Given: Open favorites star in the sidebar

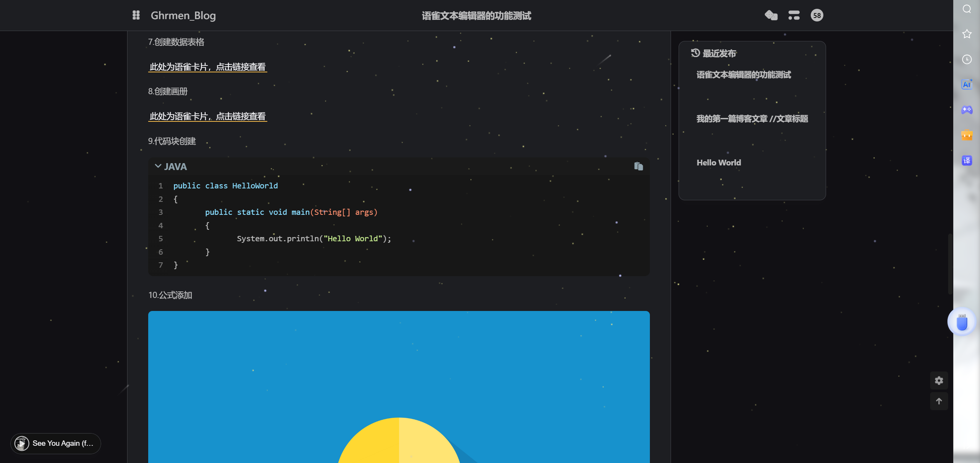Looking at the screenshot, I should (967, 34).
